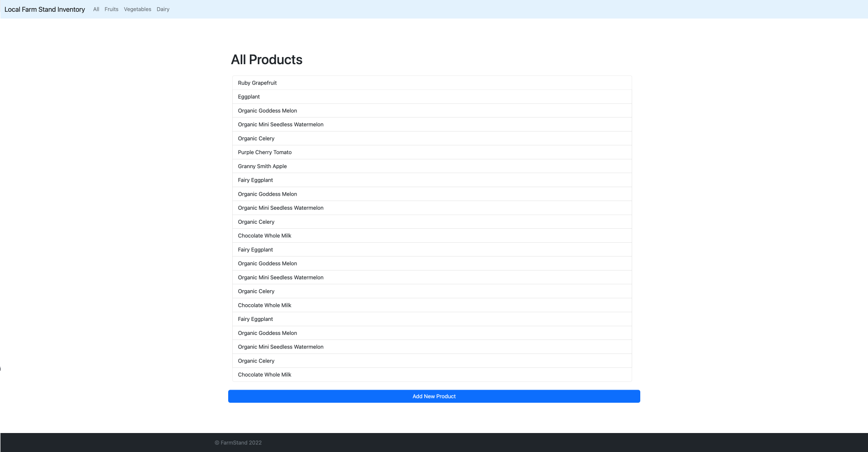Switch to the Vegetables category
The image size is (868, 452).
click(x=137, y=9)
